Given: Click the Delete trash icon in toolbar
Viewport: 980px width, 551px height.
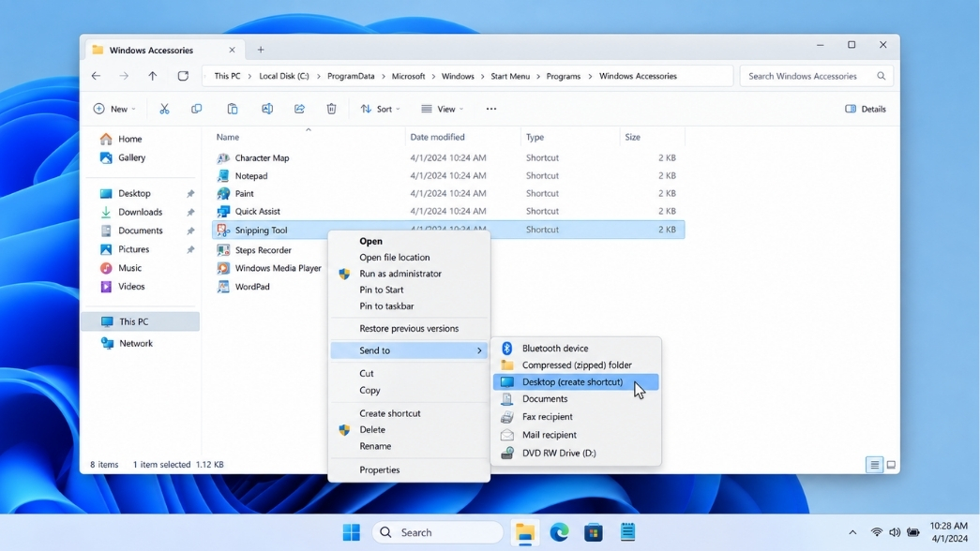Looking at the screenshot, I should pyautogui.click(x=331, y=109).
